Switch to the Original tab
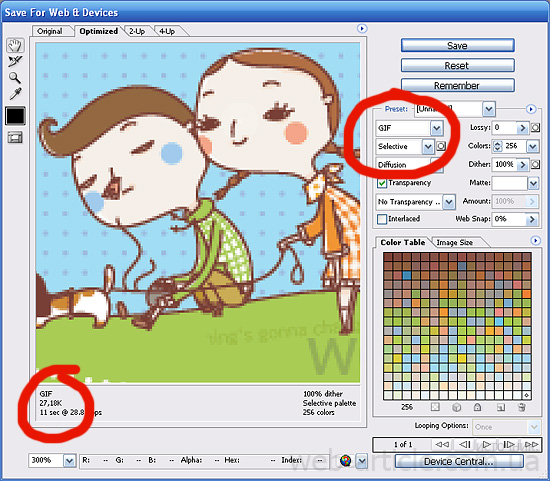Viewport: 550px width, 481px height. [50, 31]
